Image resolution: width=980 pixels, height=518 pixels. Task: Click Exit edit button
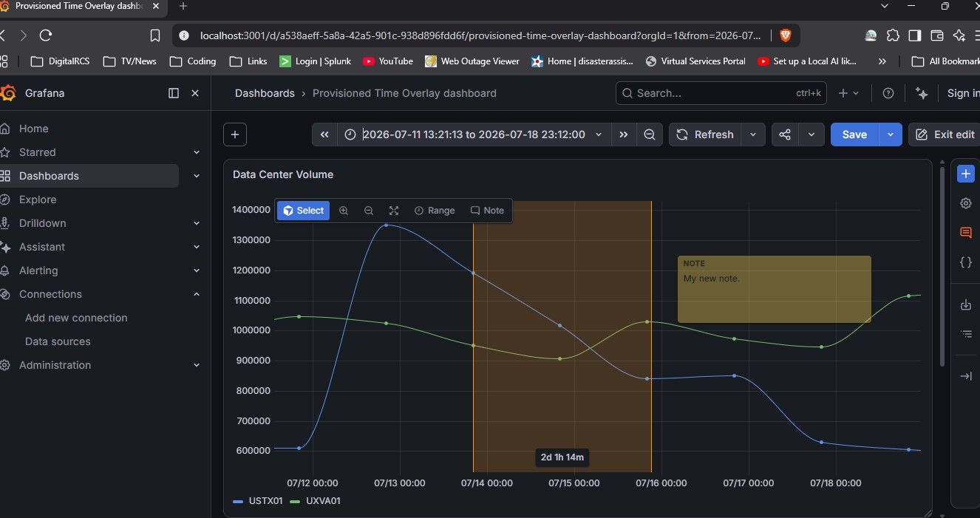tap(945, 134)
